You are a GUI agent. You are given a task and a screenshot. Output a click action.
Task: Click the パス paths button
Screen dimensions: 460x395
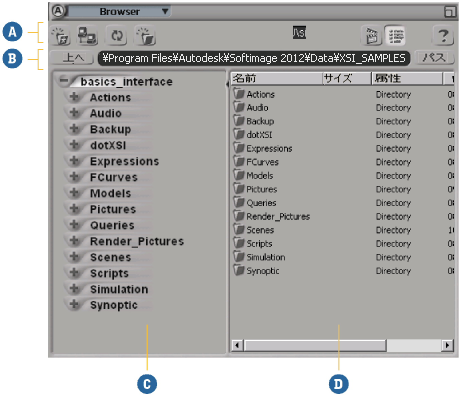click(x=434, y=58)
